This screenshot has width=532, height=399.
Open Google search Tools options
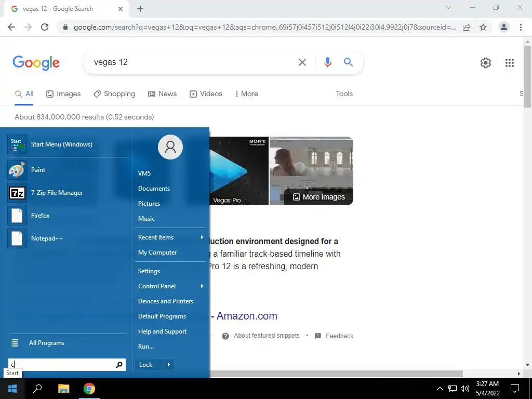(344, 94)
